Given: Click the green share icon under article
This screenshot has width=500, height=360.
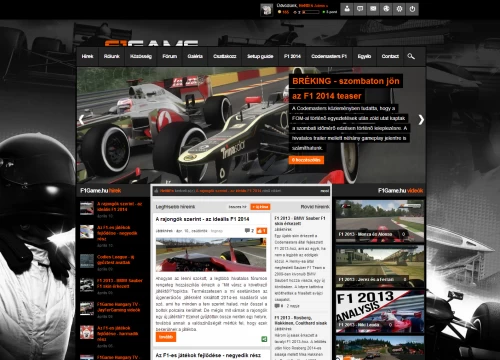Looking at the screenshot, I should 264,339.
